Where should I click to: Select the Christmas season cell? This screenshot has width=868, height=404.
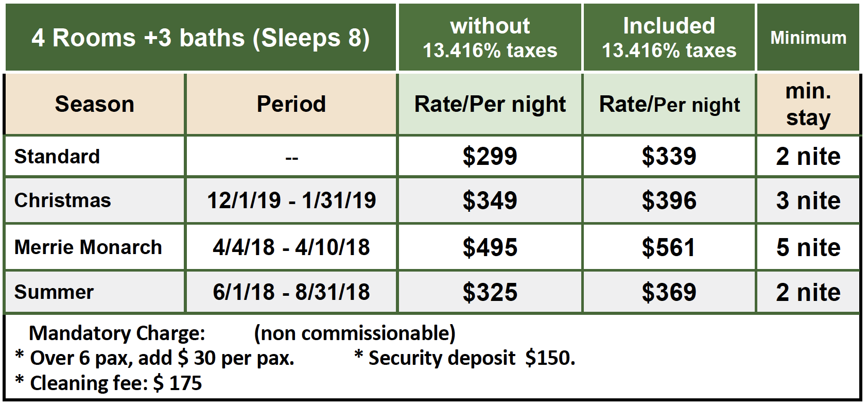95,200
